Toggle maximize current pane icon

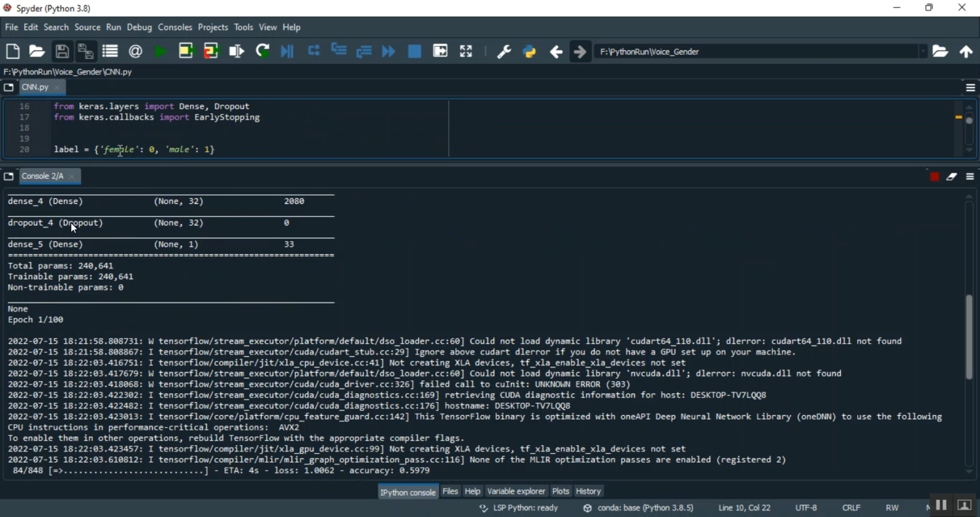(466, 52)
